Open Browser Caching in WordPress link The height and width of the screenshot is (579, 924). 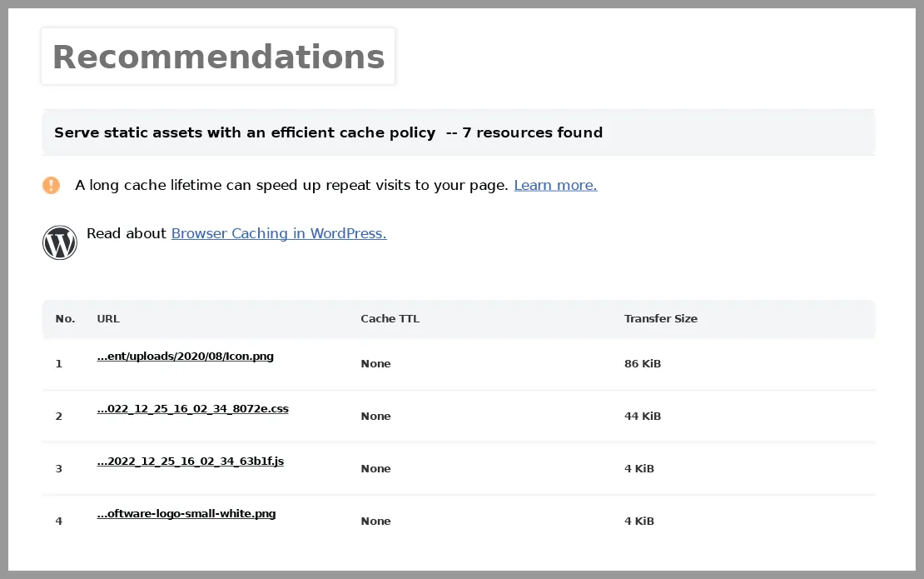[x=279, y=233]
